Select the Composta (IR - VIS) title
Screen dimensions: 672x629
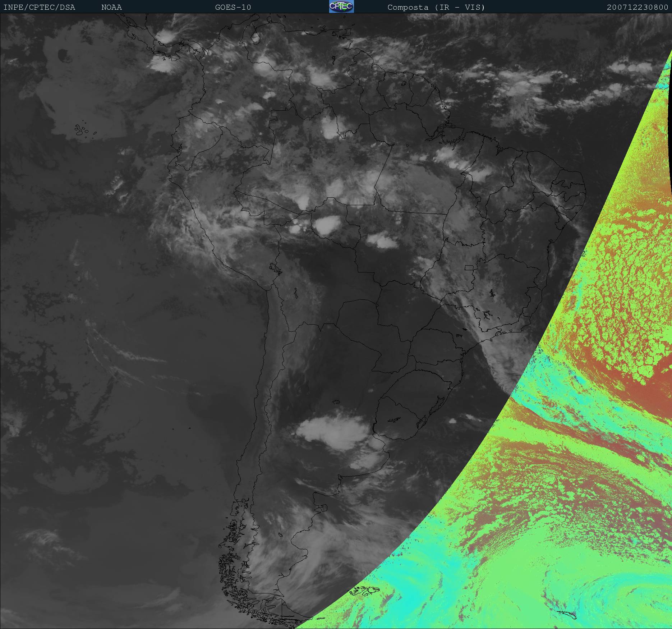pos(436,7)
